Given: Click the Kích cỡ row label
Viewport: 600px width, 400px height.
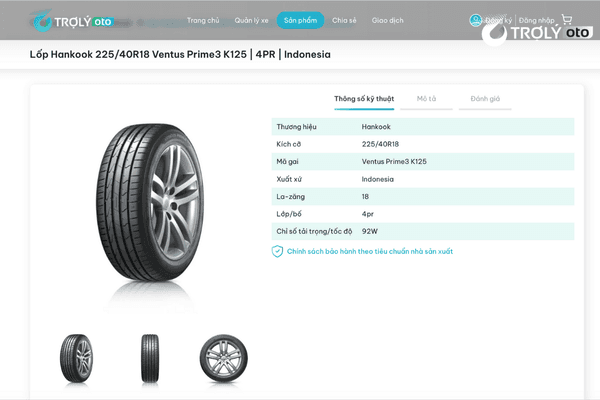Looking at the screenshot, I should [x=289, y=144].
